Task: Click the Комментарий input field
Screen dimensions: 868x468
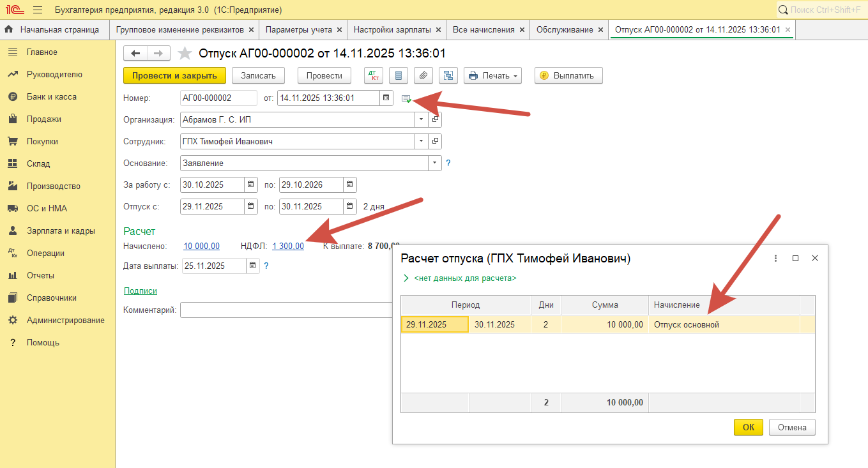Action: [x=286, y=310]
